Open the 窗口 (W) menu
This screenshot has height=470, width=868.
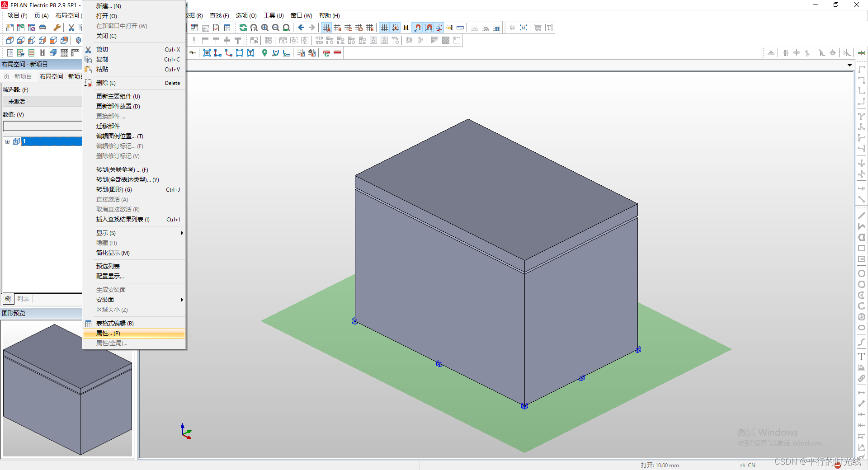301,15
